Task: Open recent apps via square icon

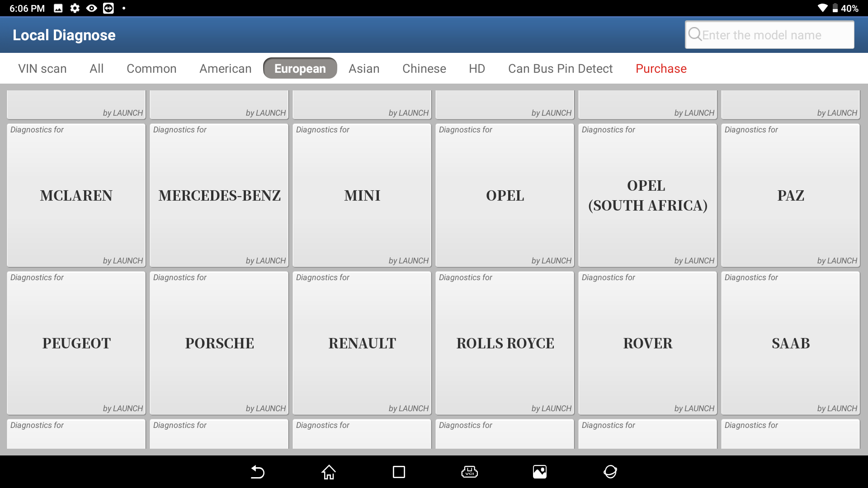Action: click(398, 471)
